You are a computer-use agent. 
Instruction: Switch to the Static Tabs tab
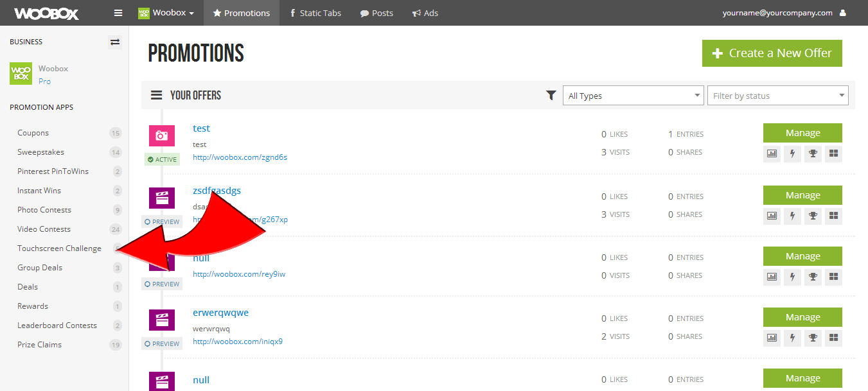point(315,13)
